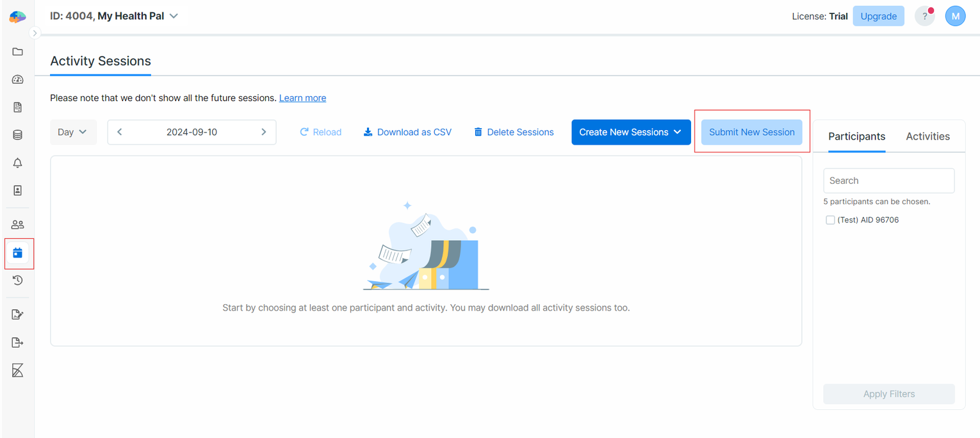The width and height of the screenshot is (980, 438).
Task: Check the (Test) AID 96706 participant checkbox
Action: click(x=830, y=220)
